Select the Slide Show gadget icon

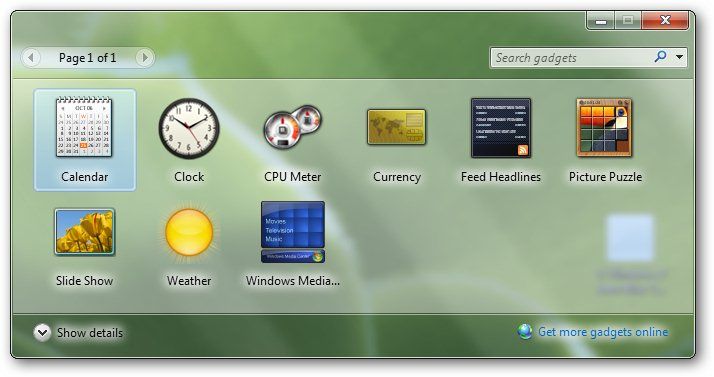[x=85, y=232]
